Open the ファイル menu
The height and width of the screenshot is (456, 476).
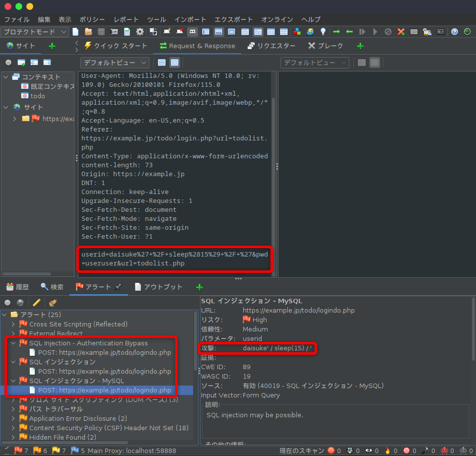[17, 20]
